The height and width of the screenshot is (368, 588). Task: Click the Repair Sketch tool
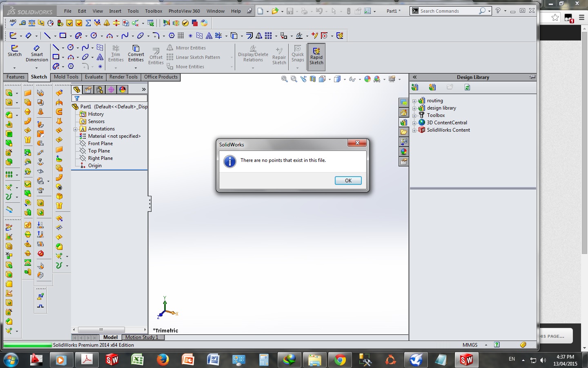(x=279, y=56)
